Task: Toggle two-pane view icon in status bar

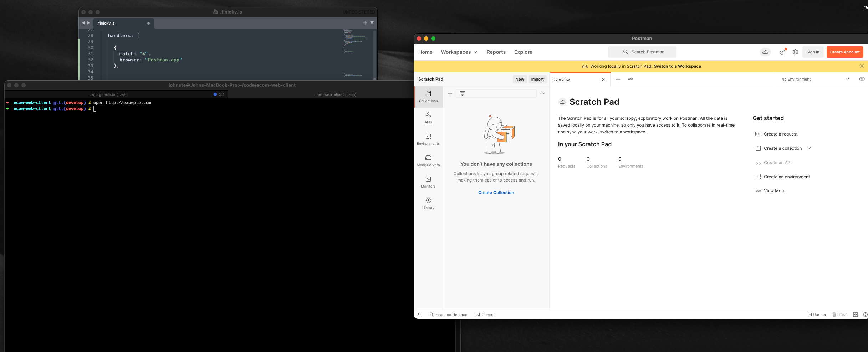Action: (855, 315)
